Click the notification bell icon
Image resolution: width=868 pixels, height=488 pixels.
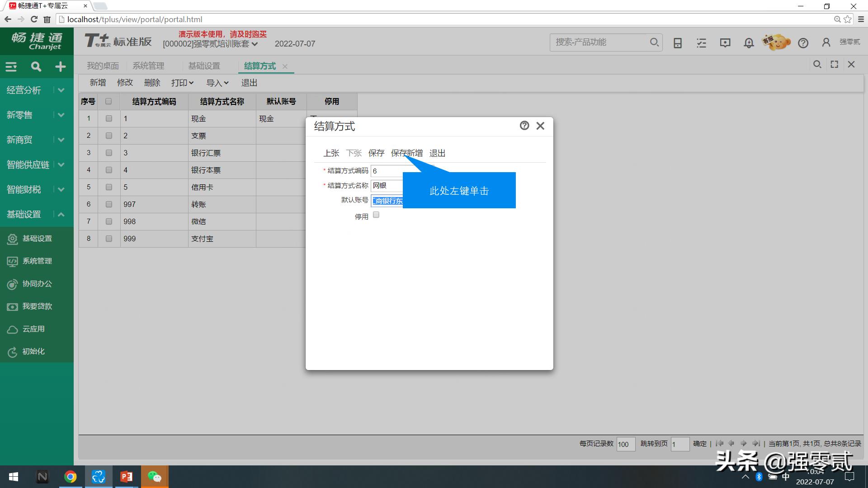748,42
